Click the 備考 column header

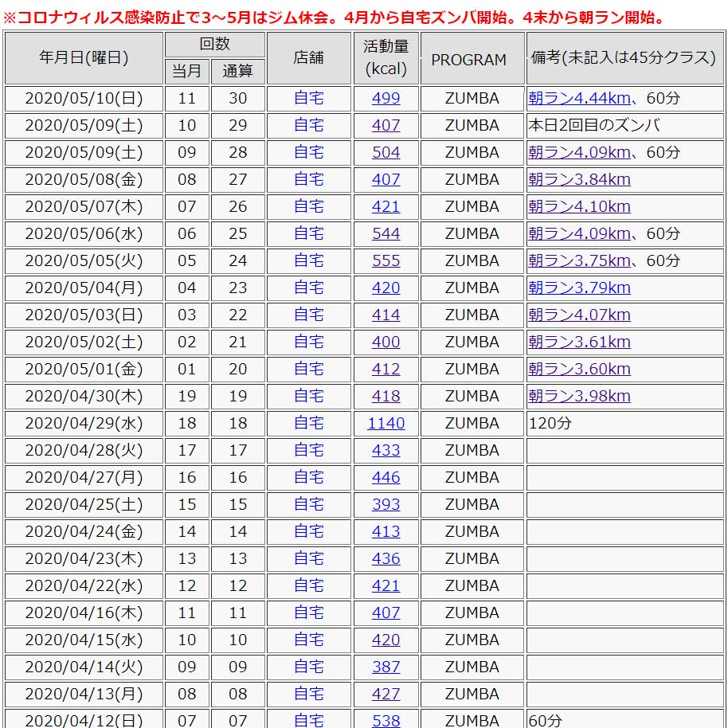click(x=625, y=58)
